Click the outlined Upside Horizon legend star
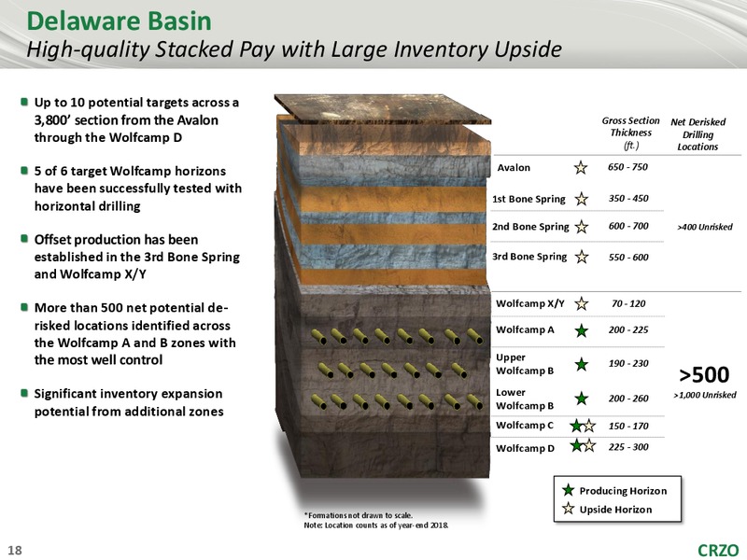Viewport: 747px width, 560px height. coord(568,509)
